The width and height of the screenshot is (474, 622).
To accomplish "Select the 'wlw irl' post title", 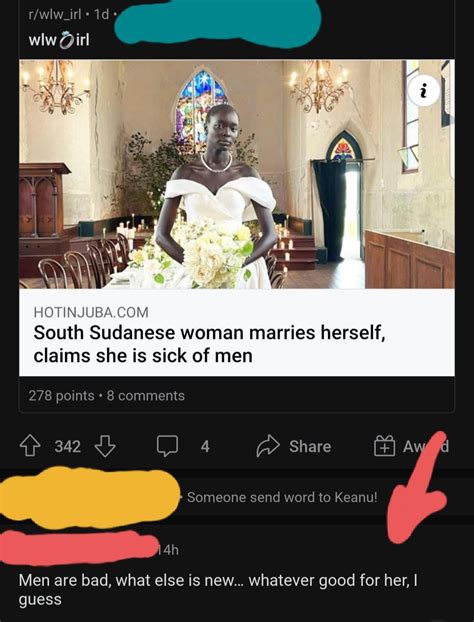I will click(x=59, y=40).
